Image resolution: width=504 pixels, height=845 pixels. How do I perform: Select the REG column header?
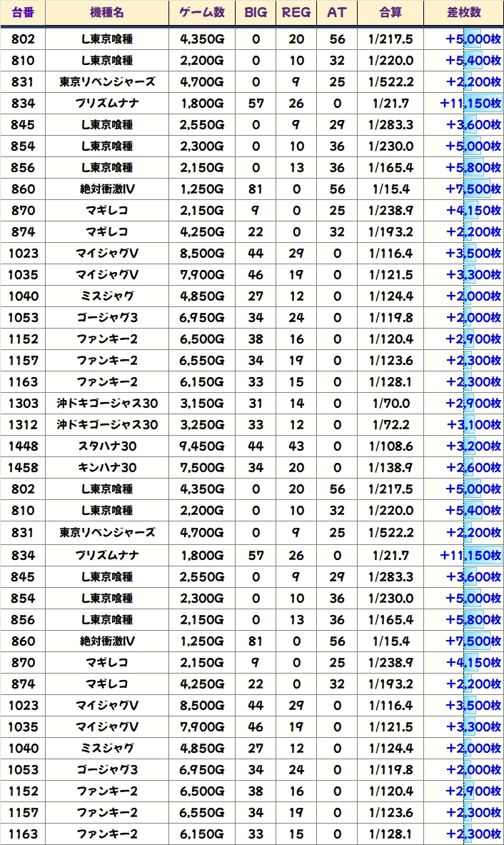click(x=296, y=13)
